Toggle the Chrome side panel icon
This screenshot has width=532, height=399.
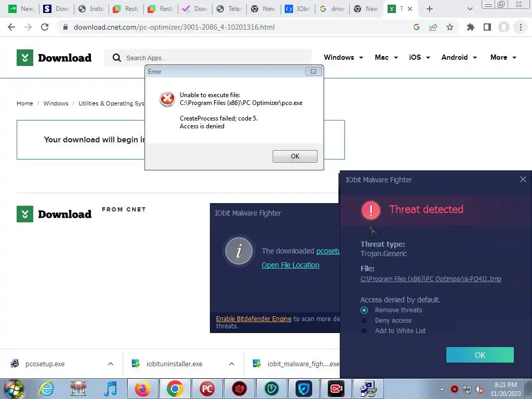[487, 27]
